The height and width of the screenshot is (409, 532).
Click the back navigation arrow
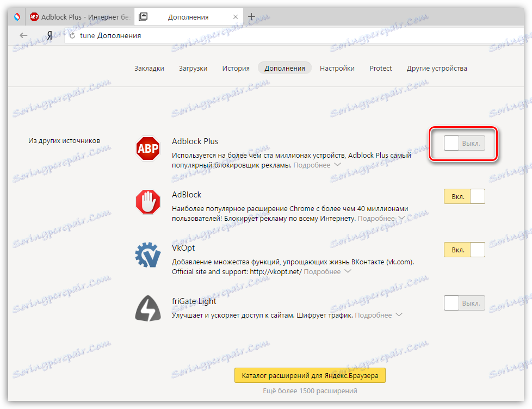tap(23, 35)
